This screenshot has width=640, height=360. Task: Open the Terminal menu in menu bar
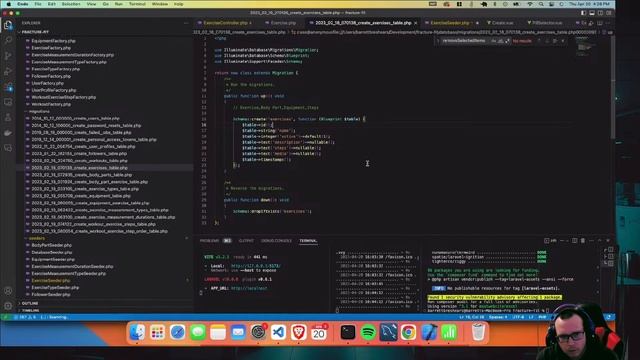click(x=137, y=4)
